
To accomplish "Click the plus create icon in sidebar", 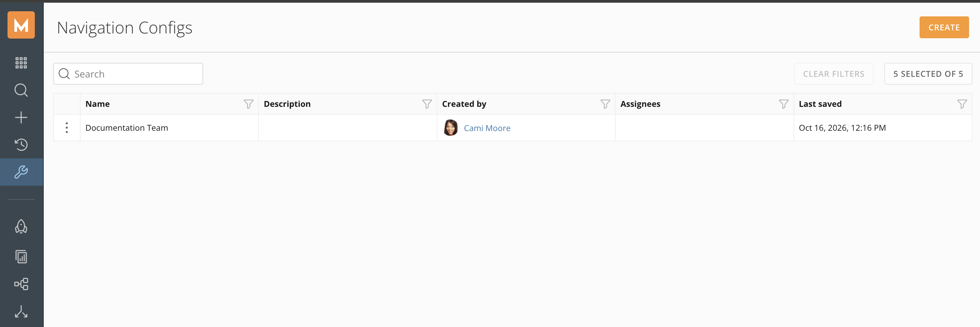I will [x=21, y=117].
